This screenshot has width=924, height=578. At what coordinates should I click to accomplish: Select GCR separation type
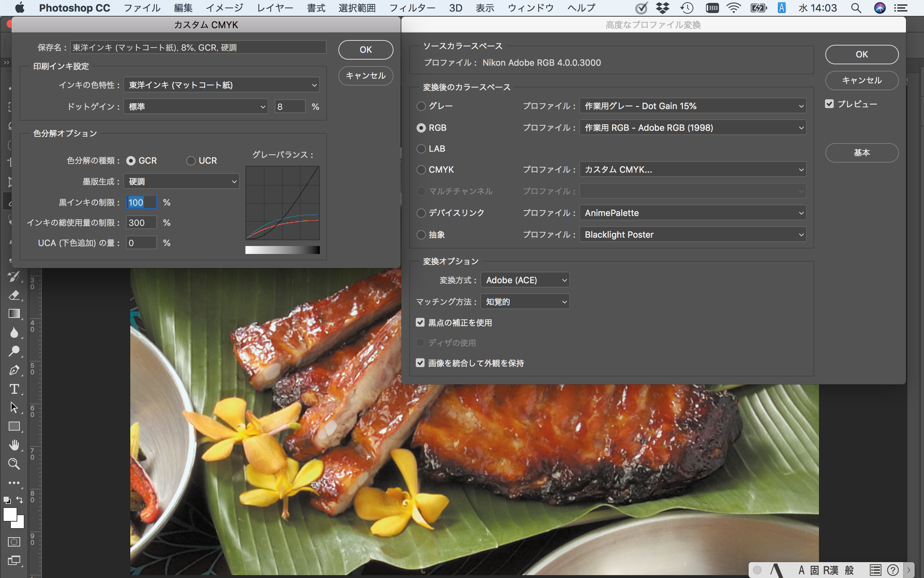(x=131, y=160)
